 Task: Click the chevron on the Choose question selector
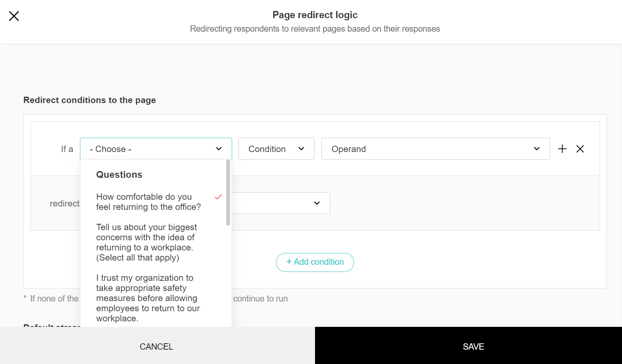point(219,149)
